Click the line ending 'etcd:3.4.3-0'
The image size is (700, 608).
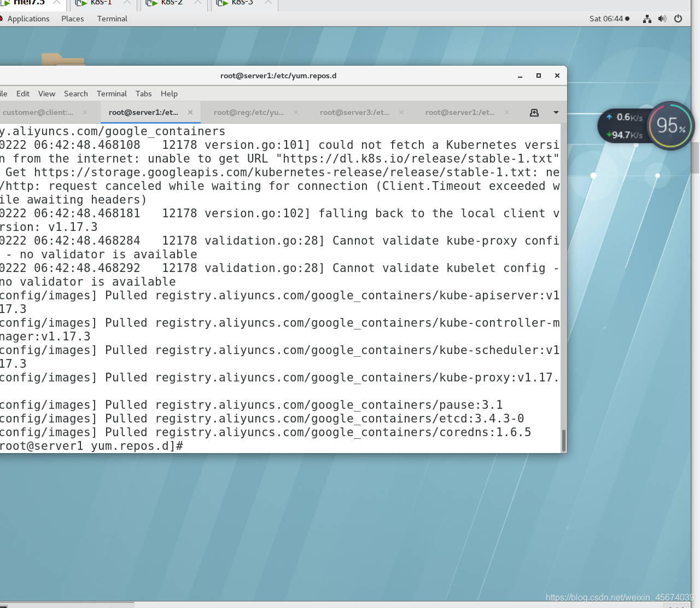[262, 419]
